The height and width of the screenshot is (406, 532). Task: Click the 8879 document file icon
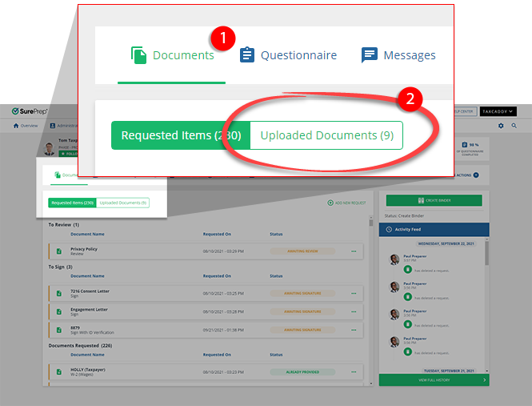click(x=58, y=328)
